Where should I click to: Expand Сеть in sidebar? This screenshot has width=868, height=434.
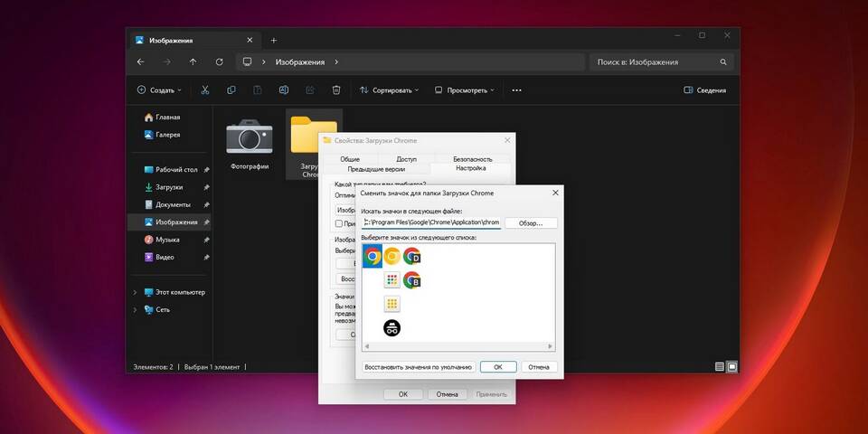[x=135, y=310]
